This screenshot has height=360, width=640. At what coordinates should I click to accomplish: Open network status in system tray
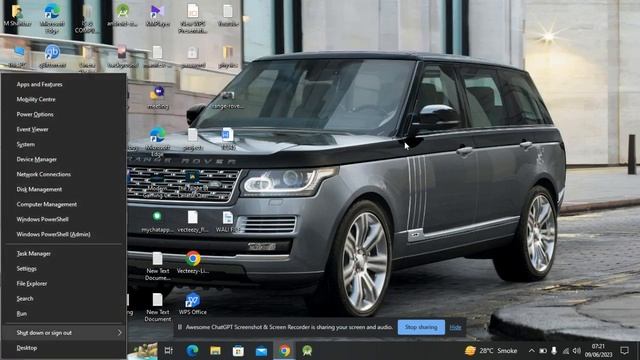pos(566,351)
